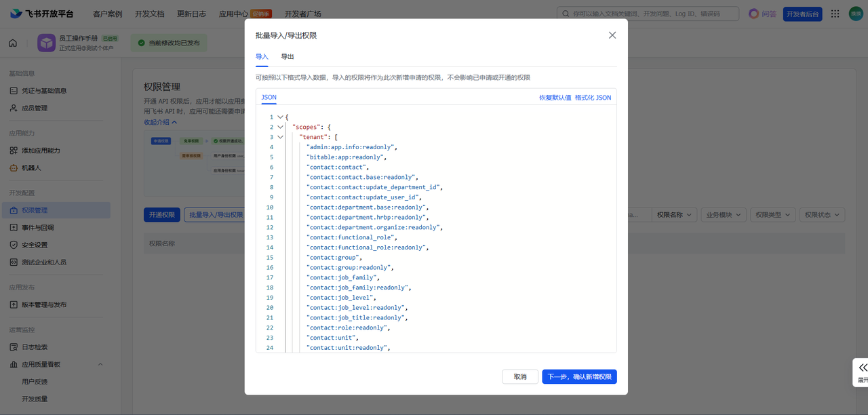
Task: Open 客户案例 in top navigation
Action: pyautogui.click(x=108, y=14)
